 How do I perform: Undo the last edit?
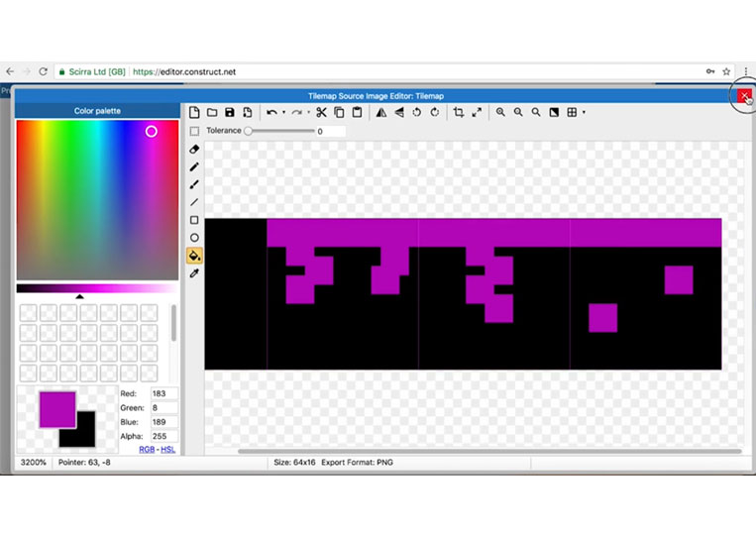click(x=271, y=113)
